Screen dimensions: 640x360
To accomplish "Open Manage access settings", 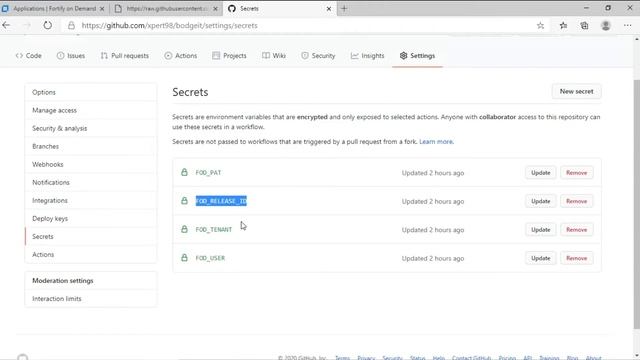I will click(x=91, y=110).
